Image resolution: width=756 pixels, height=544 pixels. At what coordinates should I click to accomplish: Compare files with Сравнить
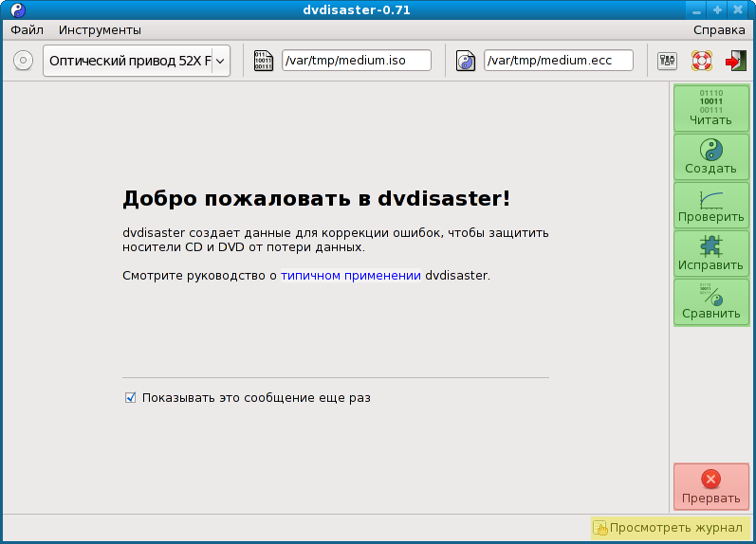click(711, 302)
